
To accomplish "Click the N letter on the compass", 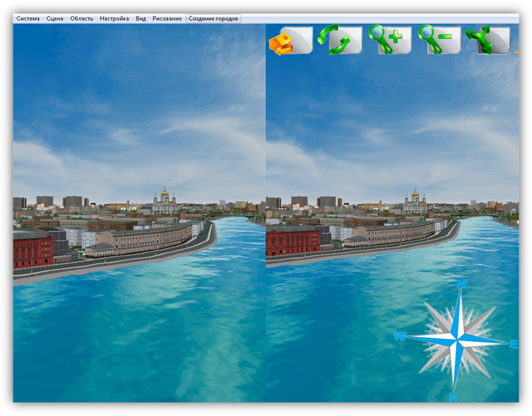I will pos(461,284).
